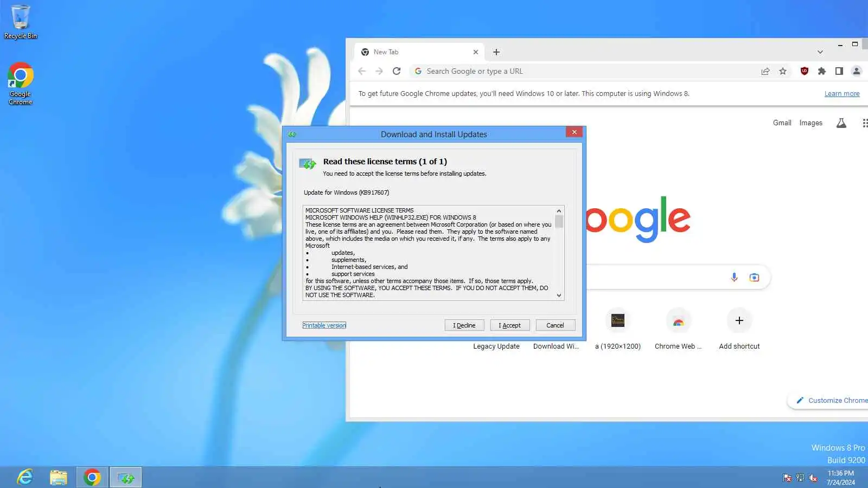Open Google Chrome desktop shortcut
Viewport: 868px width, 488px height.
(x=21, y=84)
